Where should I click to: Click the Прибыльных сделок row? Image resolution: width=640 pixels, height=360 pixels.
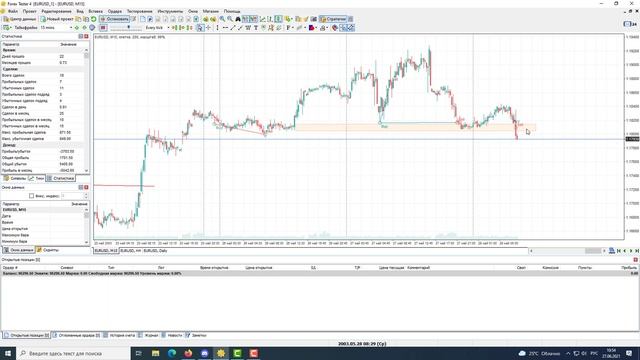[42, 82]
